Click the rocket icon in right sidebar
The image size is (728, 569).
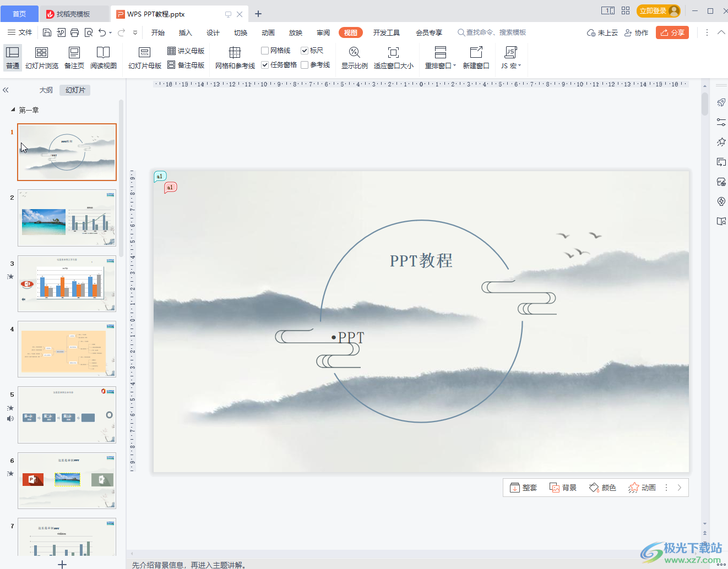pyautogui.click(x=721, y=102)
